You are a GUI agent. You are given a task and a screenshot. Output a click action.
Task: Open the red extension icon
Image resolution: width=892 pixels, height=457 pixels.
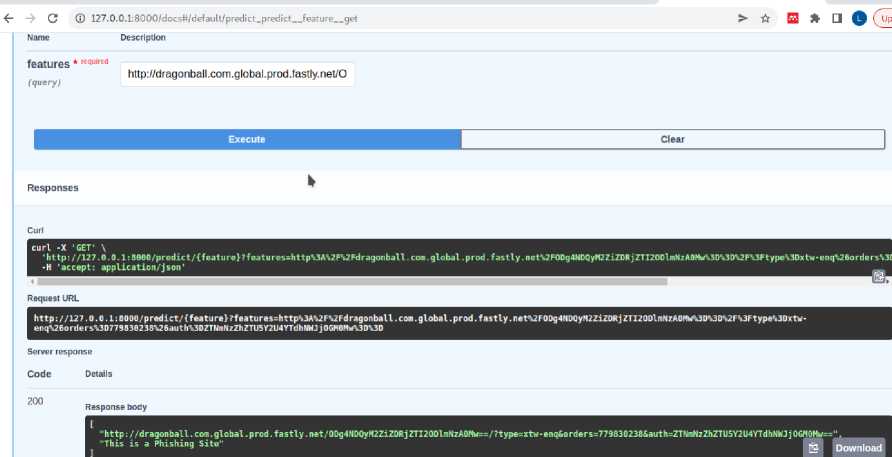[x=792, y=18]
